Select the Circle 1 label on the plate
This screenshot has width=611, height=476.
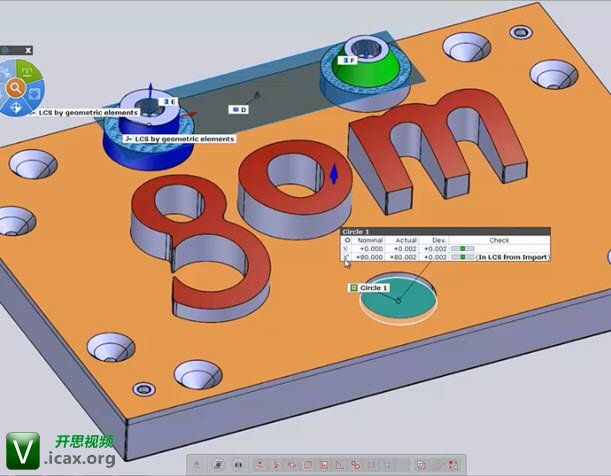click(369, 288)
